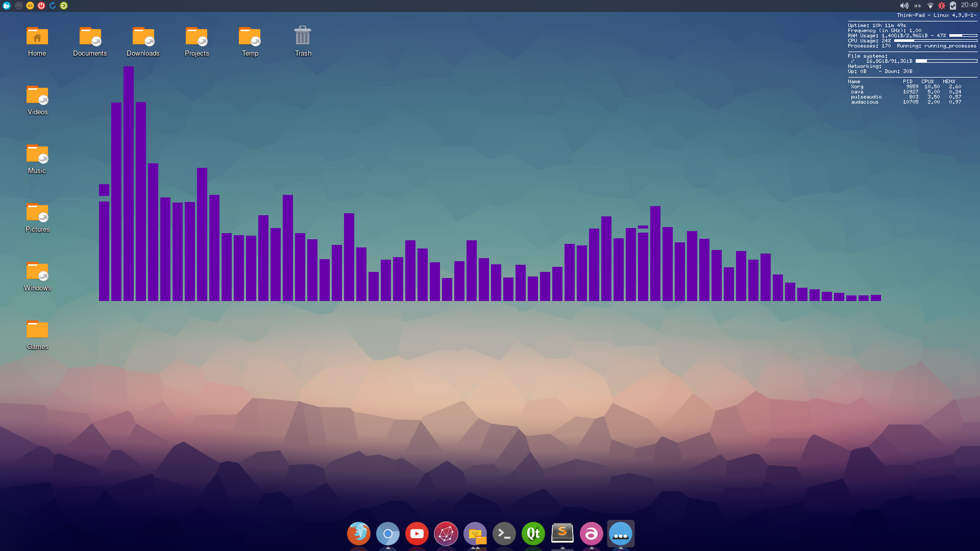Click the file system usage bar in Conky
The width and height of the screenshot is (980, 551).
click(x=946, y=61)
